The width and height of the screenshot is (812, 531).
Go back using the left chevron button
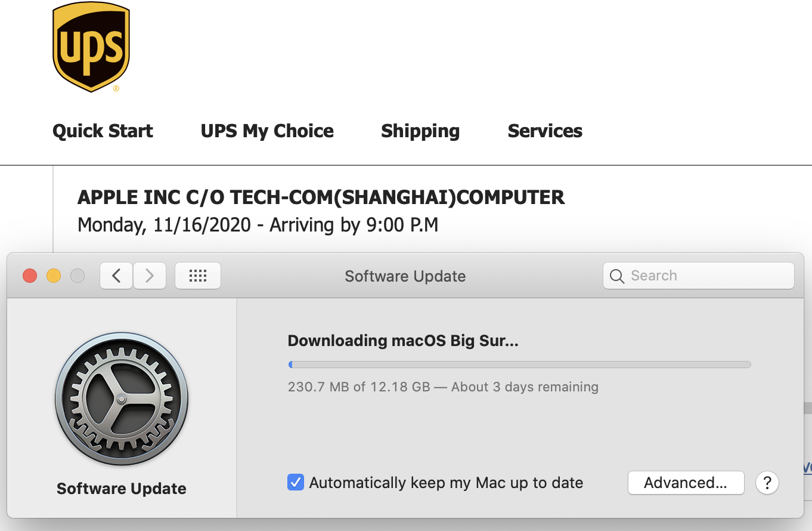click(x=116, y=276)
